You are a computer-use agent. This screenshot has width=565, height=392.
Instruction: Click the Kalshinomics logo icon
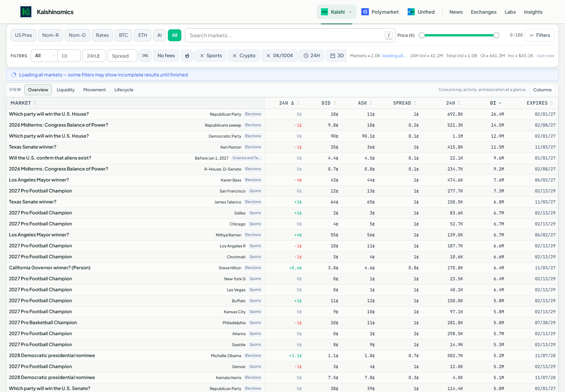[x=26, y=12]
